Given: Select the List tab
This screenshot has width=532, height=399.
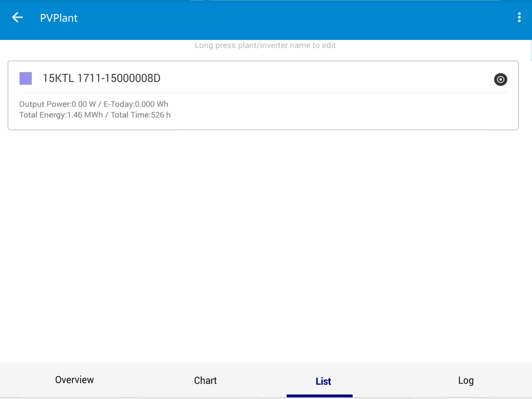Looking at the screenshot, I should (x=323, y=381).
